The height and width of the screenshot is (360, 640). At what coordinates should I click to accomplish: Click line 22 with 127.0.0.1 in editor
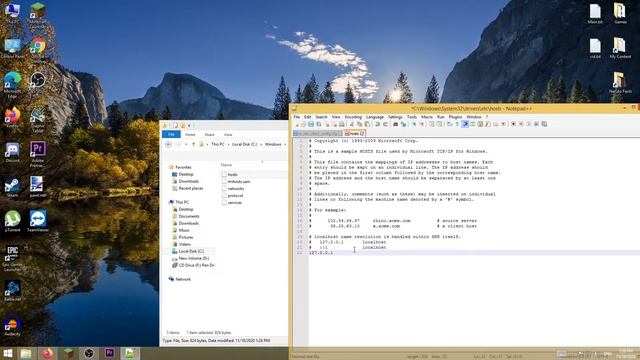pos(321,253)
